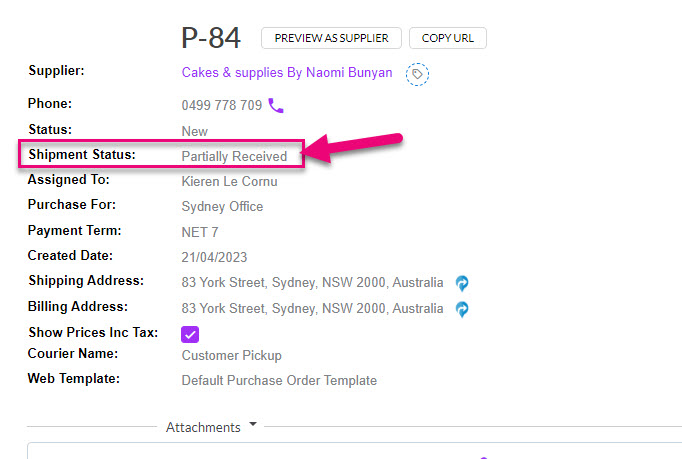Viewport: 682px width, 459px height.
Task: Click created date 21/04/2023
Action: [x=214, y=257]
